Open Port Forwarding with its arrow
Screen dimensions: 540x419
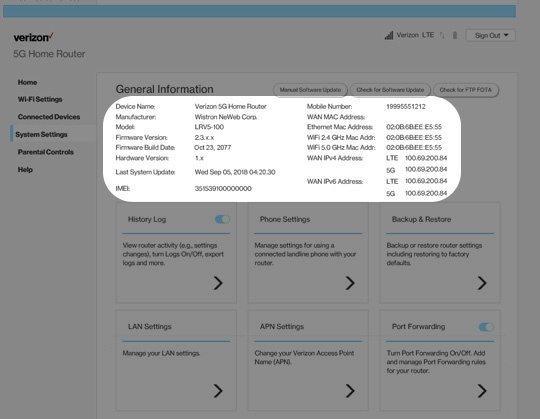[x=482, y=391]
